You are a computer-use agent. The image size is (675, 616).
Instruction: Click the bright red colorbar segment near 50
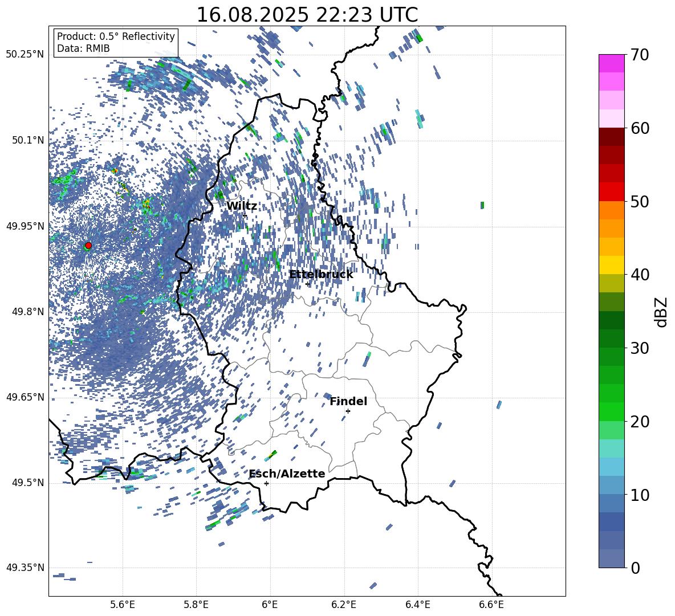tap(611, 192)
